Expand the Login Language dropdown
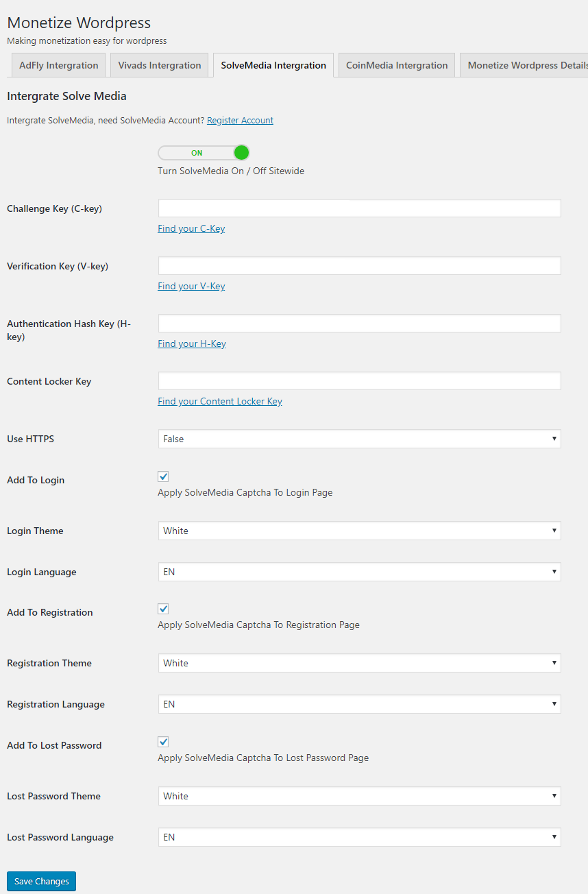588x894 pixels. pos(359,572)
